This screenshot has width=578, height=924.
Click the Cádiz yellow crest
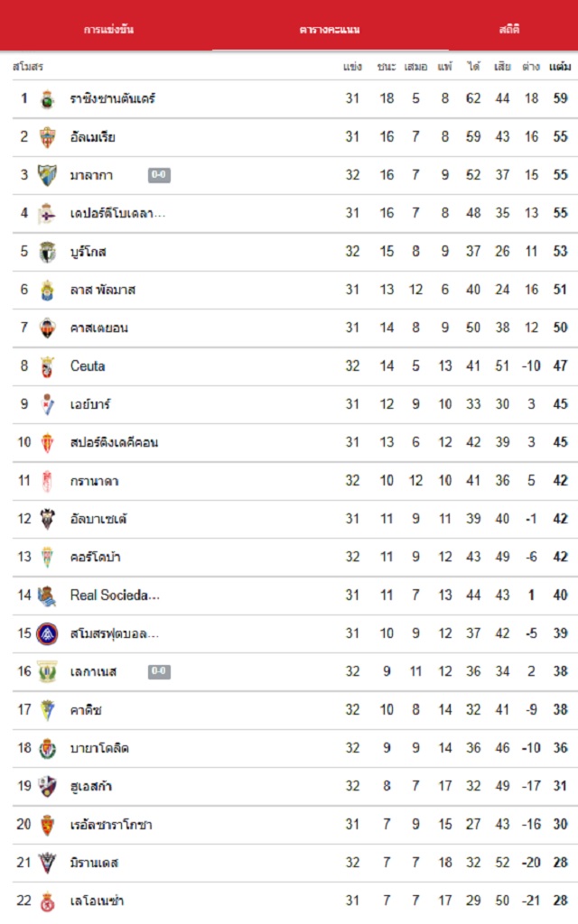point(48,710)
